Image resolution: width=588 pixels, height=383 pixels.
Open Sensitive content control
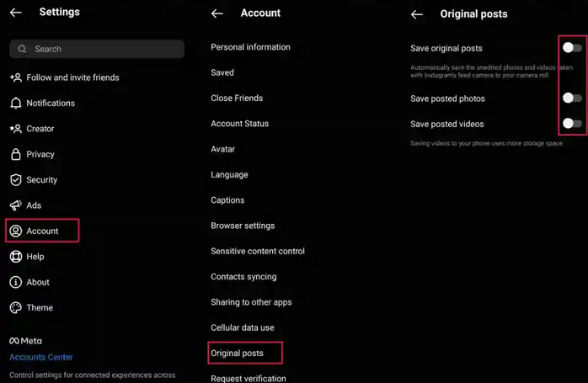pos(258,251)
